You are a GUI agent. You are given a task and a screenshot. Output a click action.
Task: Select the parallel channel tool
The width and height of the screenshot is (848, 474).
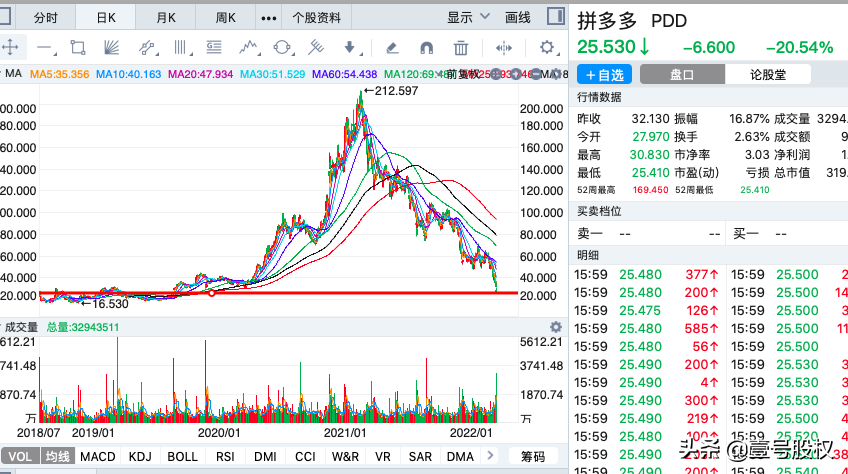(x=148, y=48)
